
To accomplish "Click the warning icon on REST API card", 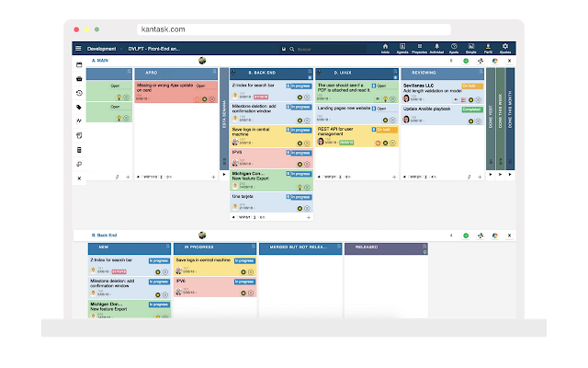I will 378,144.
